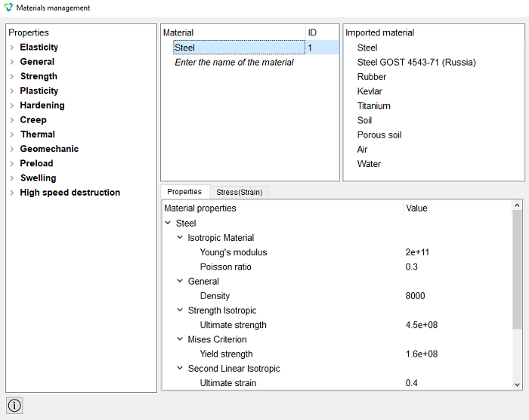Screen dimensions: 529x420
Task: Switch to the Stress(Strain) tab
Action: (240, 192)
